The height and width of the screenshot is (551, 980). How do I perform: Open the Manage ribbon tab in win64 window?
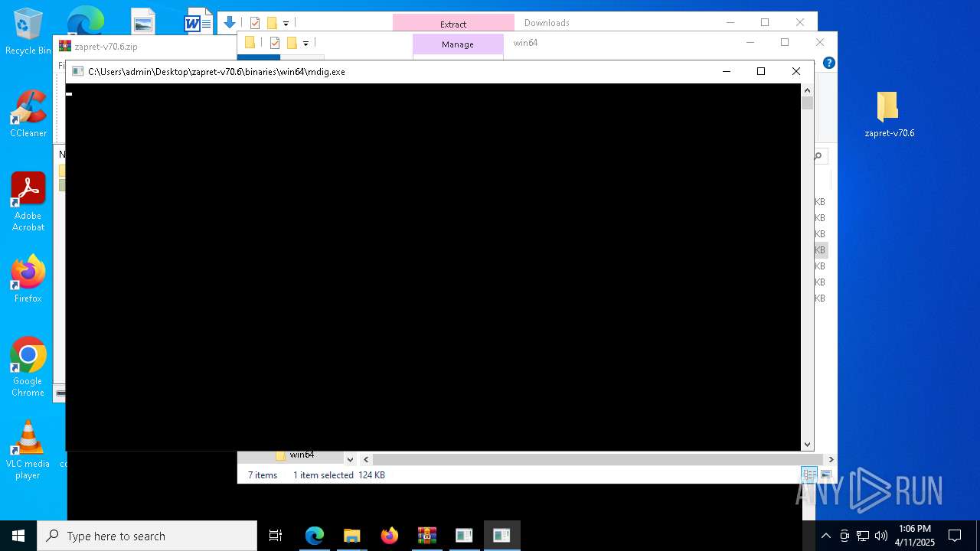pos(458,44)
